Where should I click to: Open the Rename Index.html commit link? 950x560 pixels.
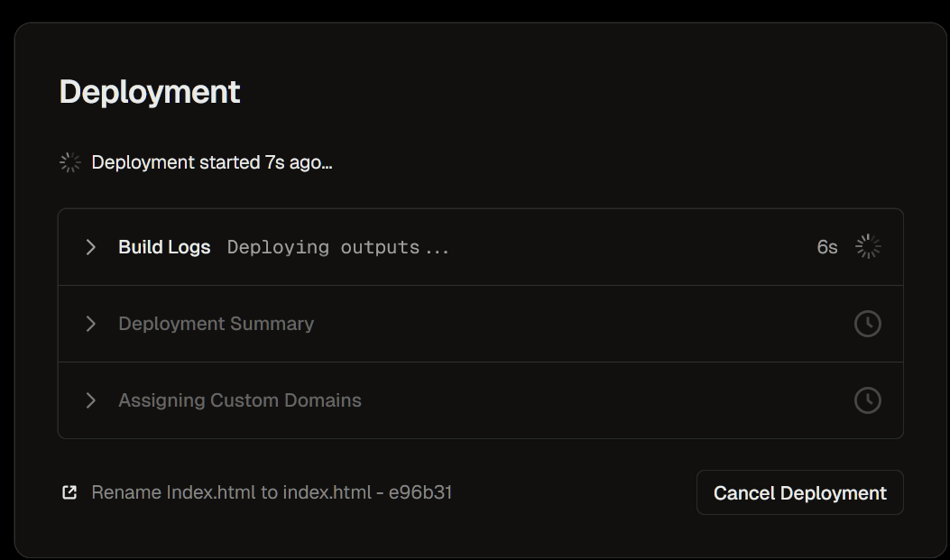272,492
